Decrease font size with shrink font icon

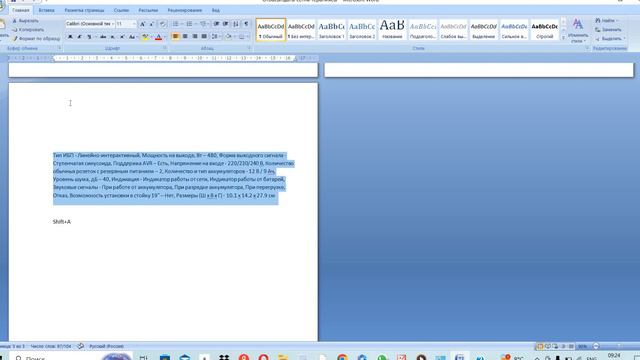152,24
